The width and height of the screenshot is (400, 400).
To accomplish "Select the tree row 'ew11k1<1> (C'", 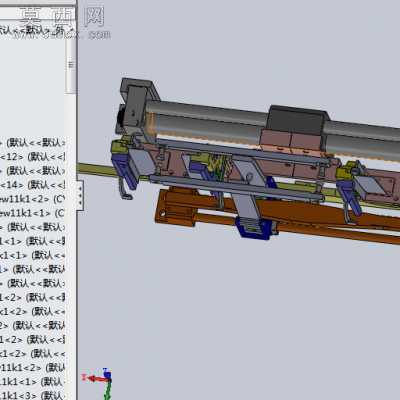I will [32, 213].
